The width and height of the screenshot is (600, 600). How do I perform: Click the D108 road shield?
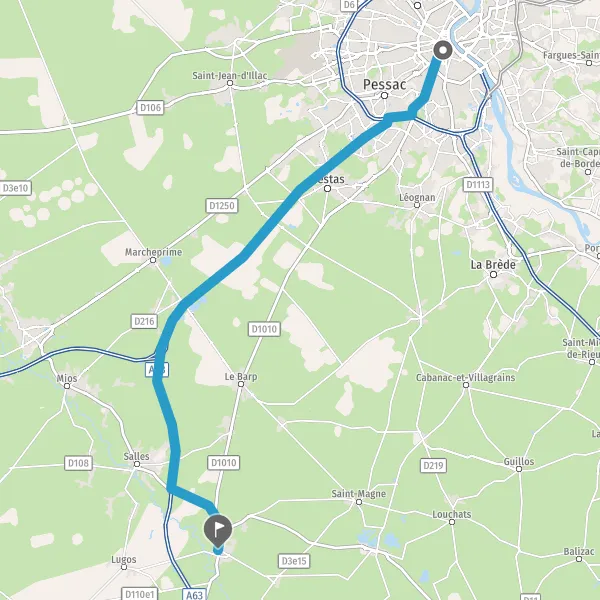(x=78, y=463)
